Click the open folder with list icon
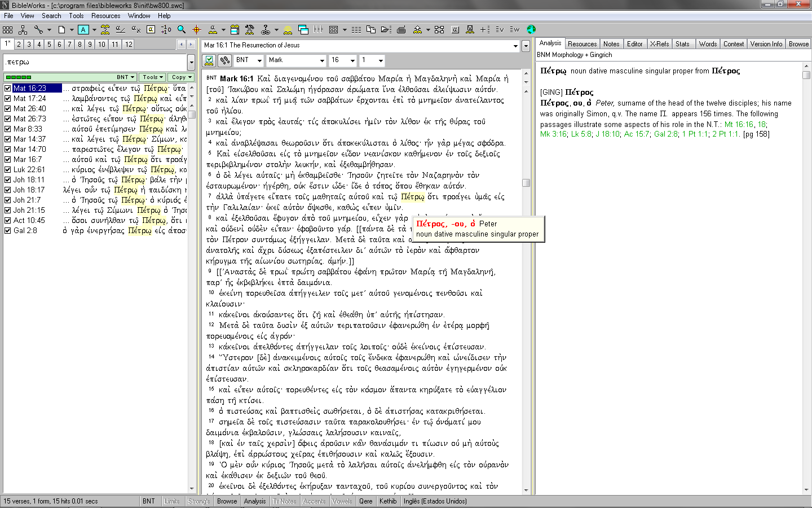 (x=386, y=29)
